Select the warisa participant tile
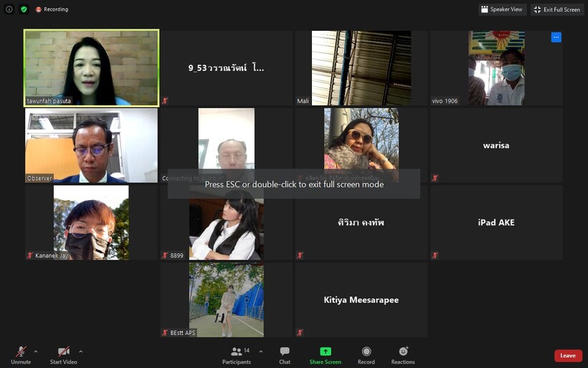 pos(496,145)
